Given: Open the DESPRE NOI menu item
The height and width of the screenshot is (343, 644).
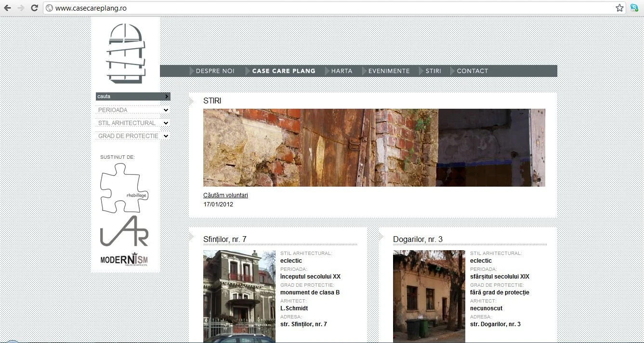Looking at the screenshot, I should 215,71.
